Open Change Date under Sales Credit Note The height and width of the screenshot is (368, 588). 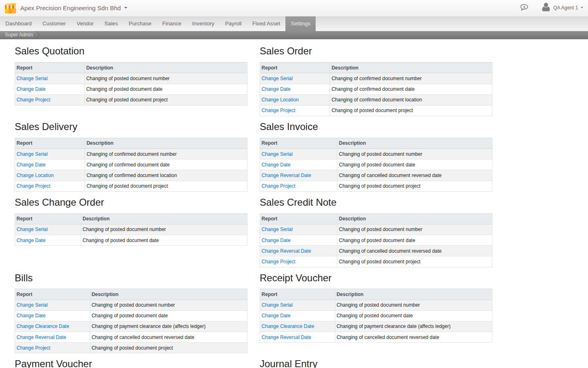coord(276,240)
